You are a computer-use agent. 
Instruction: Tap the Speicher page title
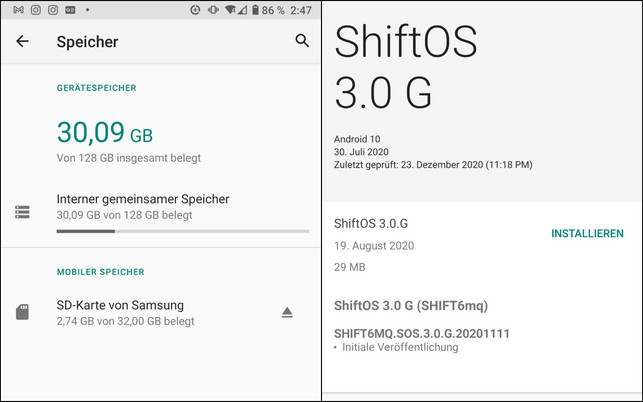coord(87,42)
